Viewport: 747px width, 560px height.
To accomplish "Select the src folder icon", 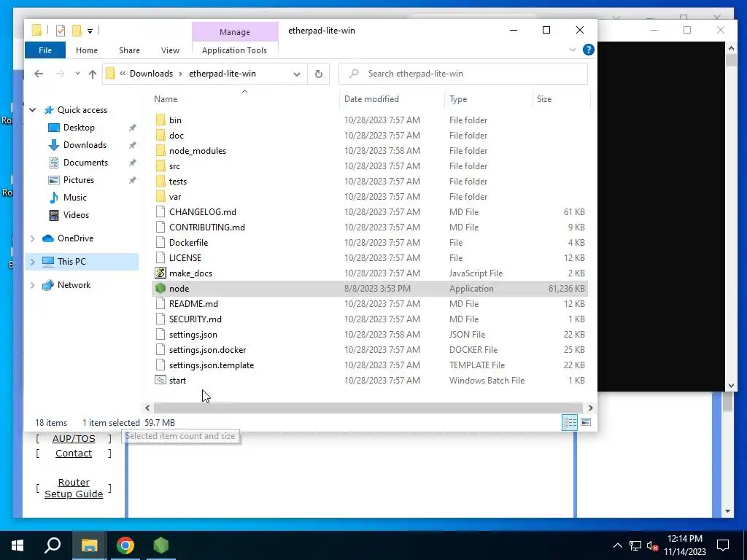I will click(160, 166).
